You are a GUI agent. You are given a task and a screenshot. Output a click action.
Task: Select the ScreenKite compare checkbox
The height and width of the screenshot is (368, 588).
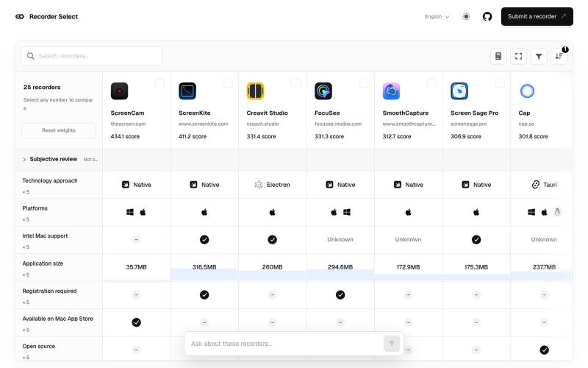coord(228,83)
